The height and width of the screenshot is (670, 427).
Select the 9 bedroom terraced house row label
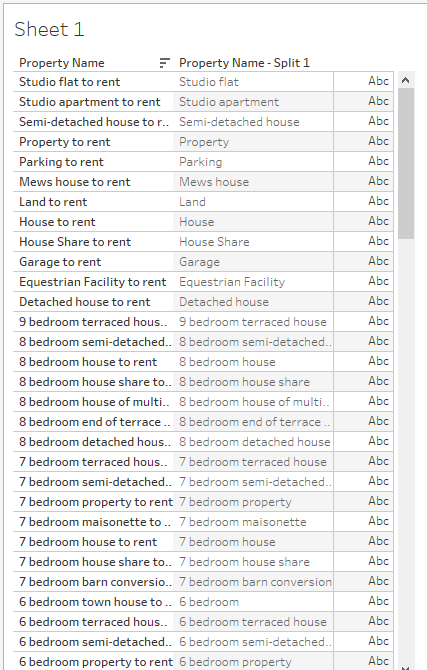coord(93,322)
